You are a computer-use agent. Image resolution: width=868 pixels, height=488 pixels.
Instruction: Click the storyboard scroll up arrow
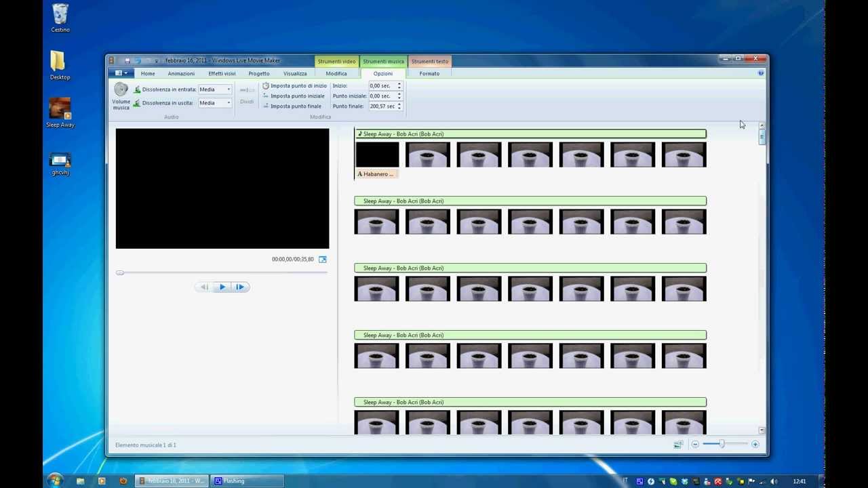point(762,125)
